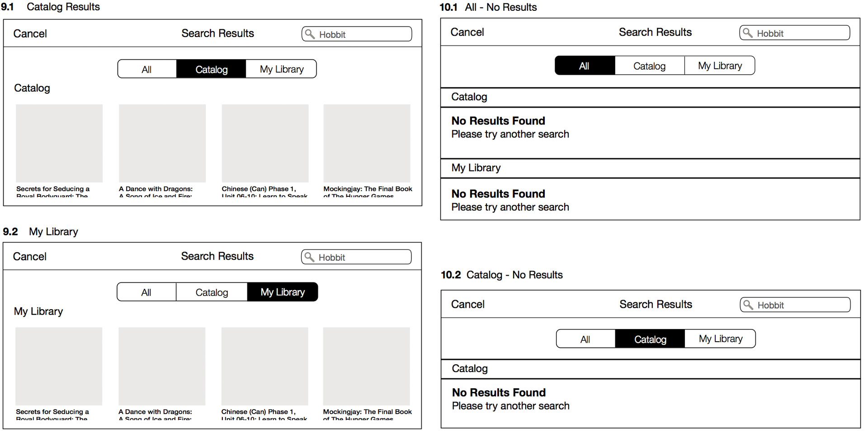Click Cancel in the 9.2 My Library panel
The width and height of the screenshot is (868, 439).
coord(29,257)
